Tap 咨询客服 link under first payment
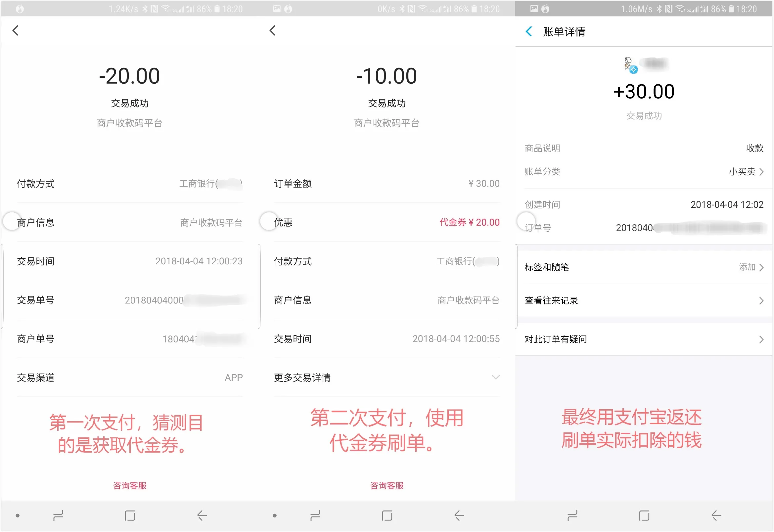 (129, 485)
